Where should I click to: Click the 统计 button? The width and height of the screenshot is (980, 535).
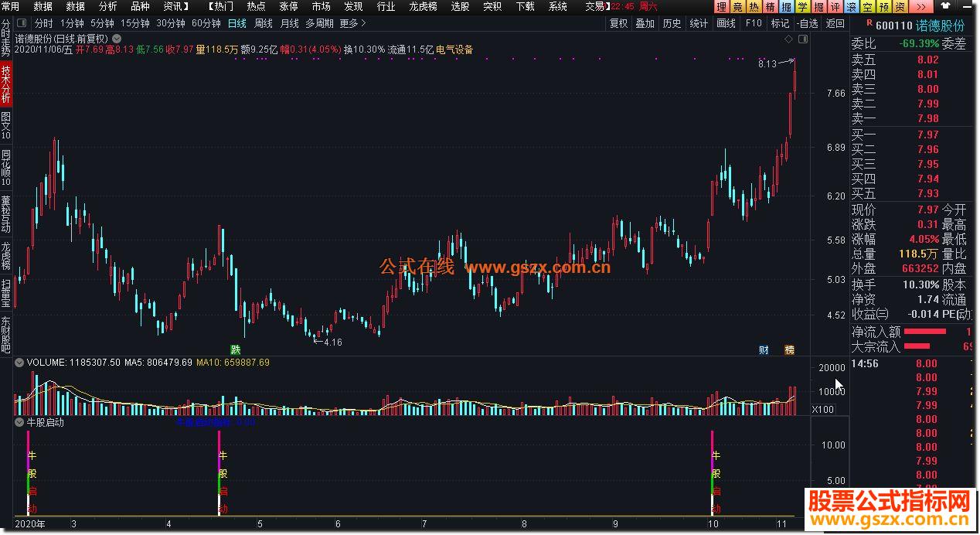[x=699, y=23]
